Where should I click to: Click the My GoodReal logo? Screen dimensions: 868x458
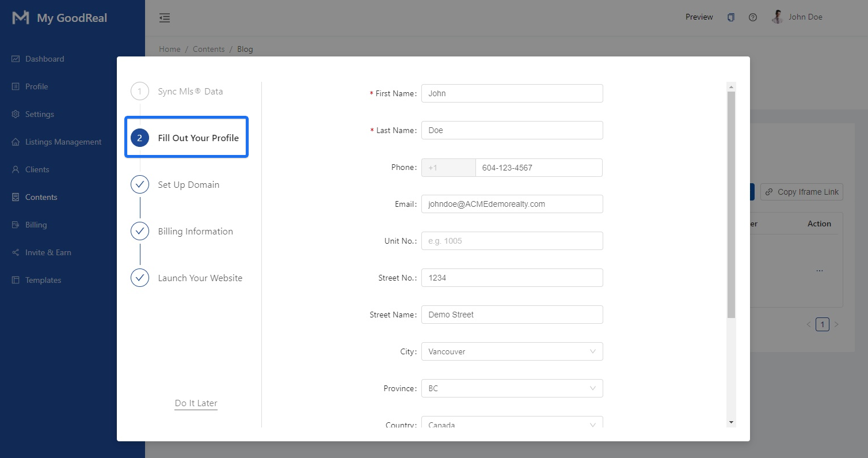tap(58, 18)
